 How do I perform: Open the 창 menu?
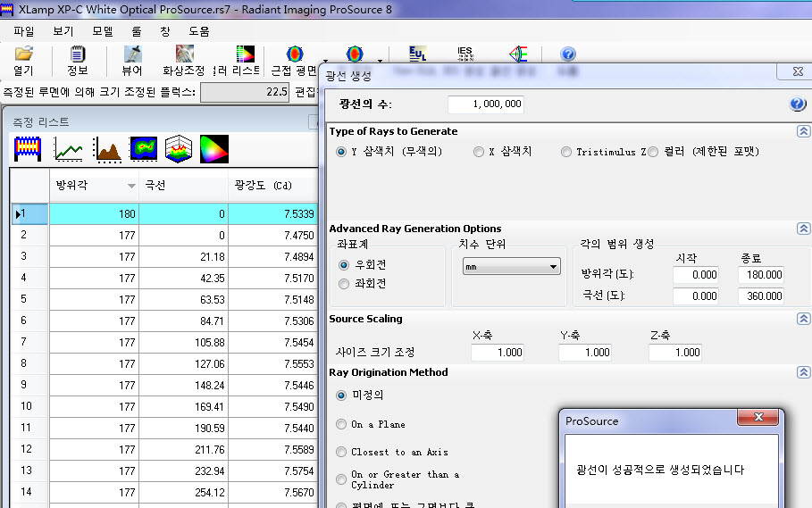point(165,31)
